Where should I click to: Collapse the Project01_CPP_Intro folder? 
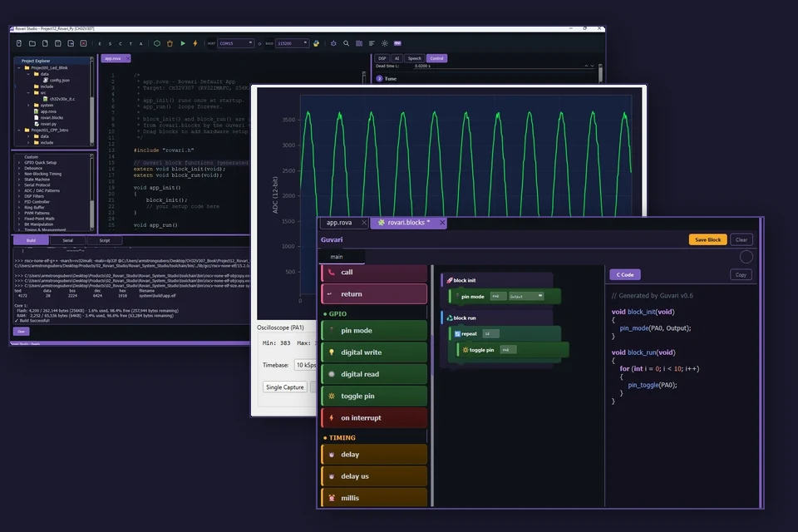click(x=19, y=131)
